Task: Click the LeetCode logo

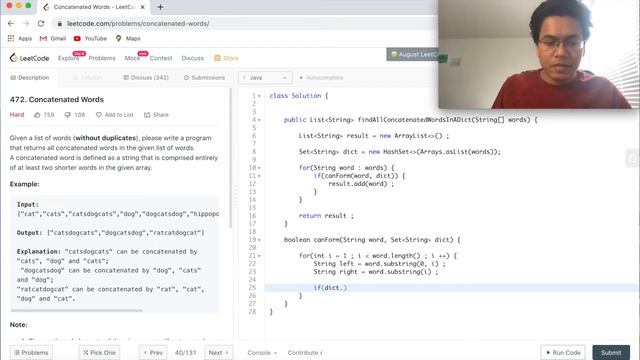Action: click(29, 58)
